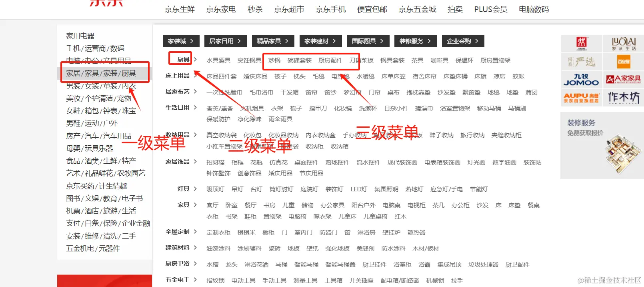Select 图书/文娱/教育/电子书 in the category list

(x=104, y=199)
